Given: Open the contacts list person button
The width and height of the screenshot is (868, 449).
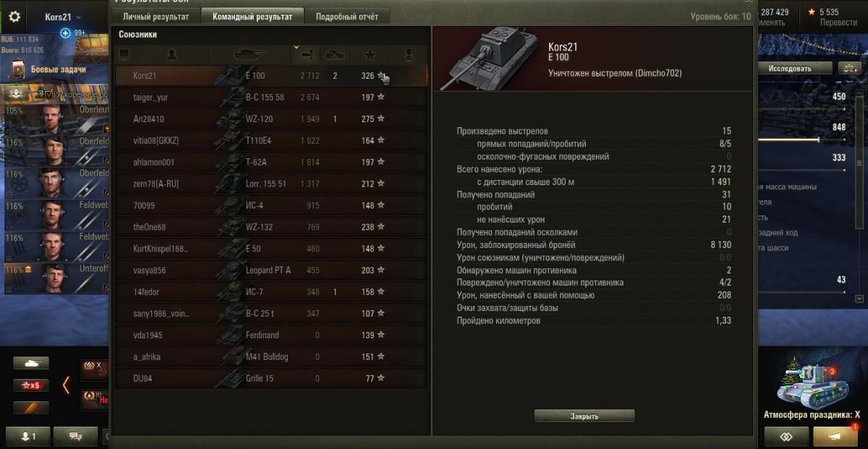Looking at the screenshot, I should point(27,436).
